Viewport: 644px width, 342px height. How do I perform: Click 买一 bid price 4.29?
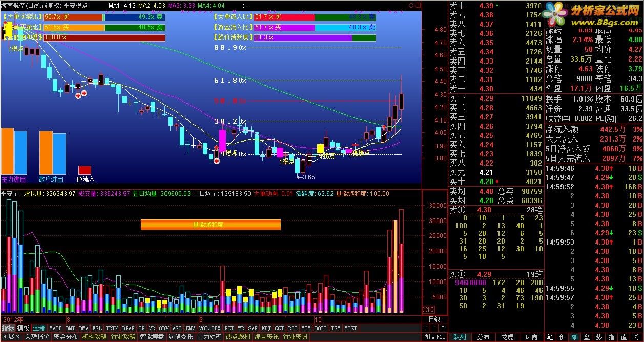(x=486, y=98)
